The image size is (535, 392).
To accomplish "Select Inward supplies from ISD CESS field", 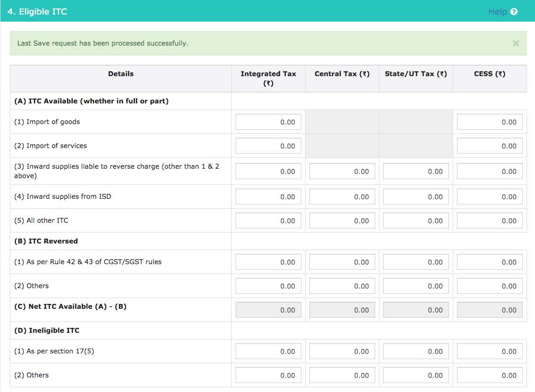I will point(489,196).
